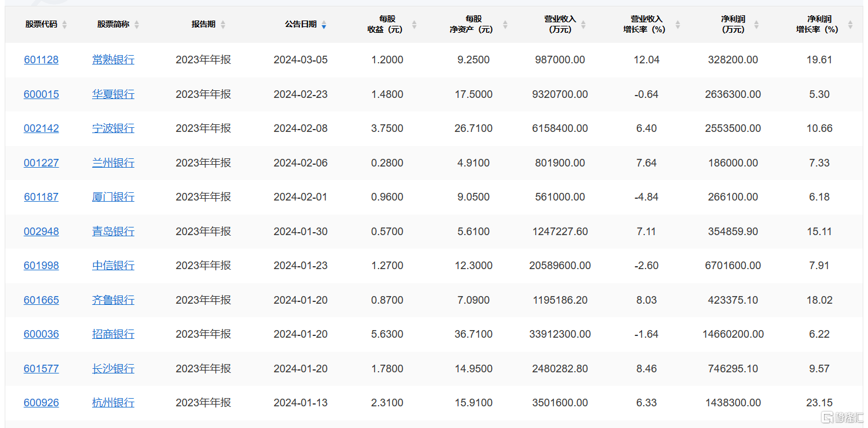Open 齐鲁银行 stock name link

113,300
